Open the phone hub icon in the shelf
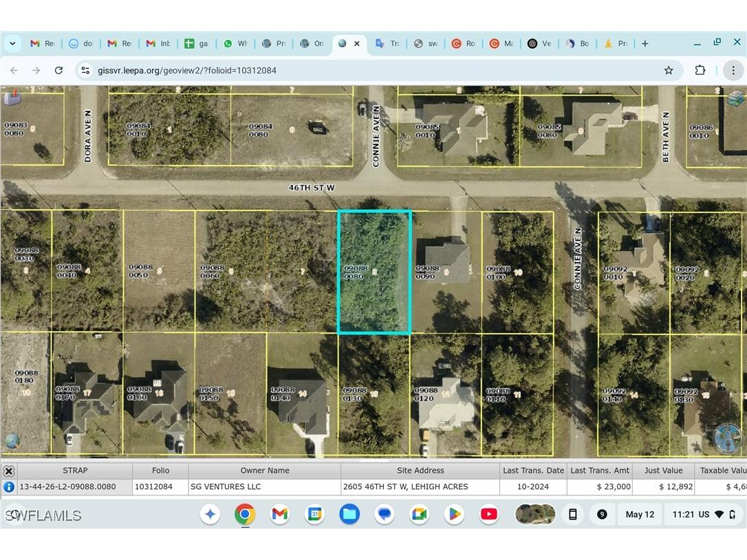Screen dimensions: 747x560 tap(572, 514)
